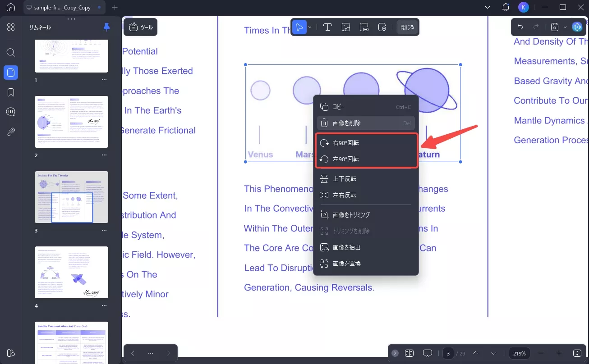The width and height of the screenshot is (589, 364).
Task: Zoom in with the plus button
Action: click(559, 353)
